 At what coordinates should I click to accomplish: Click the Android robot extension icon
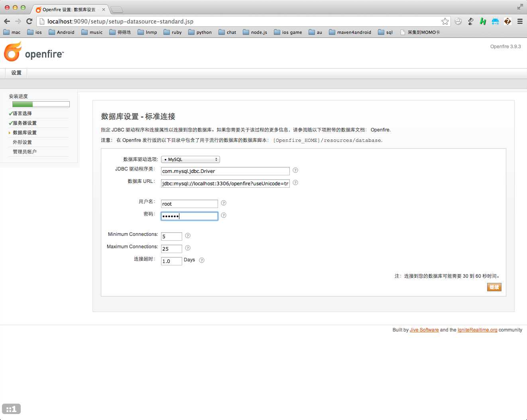coord(495,22)
